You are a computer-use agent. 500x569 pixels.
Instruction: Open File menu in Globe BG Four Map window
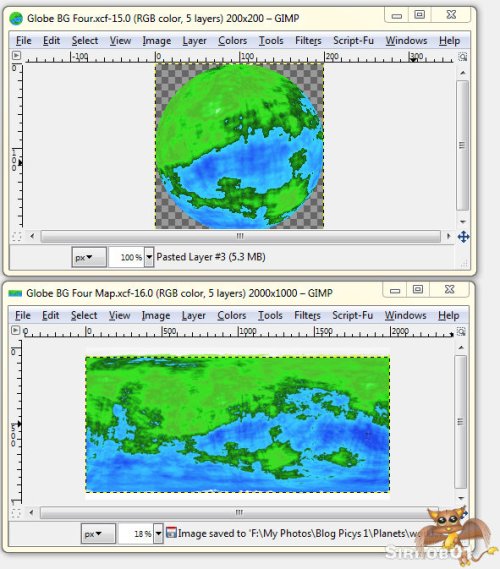pyautogui.click(x=23, y=315)
